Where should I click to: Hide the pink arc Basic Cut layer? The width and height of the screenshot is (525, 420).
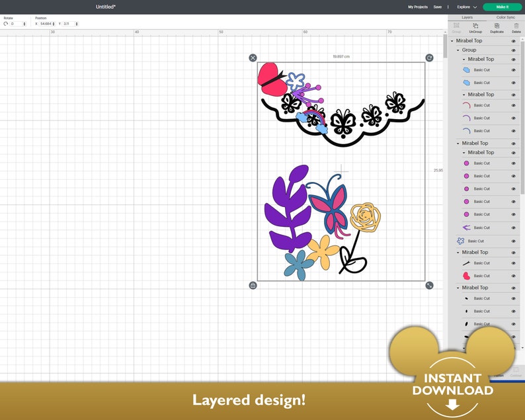tap(513, 106)
